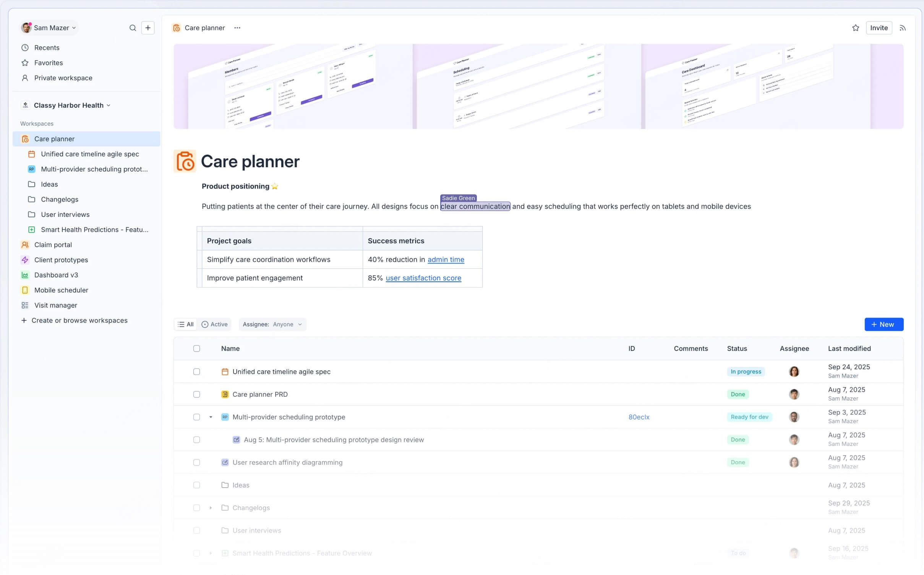Collapse the Multi-provider scheduling prototype row

(x=211, y=417)
